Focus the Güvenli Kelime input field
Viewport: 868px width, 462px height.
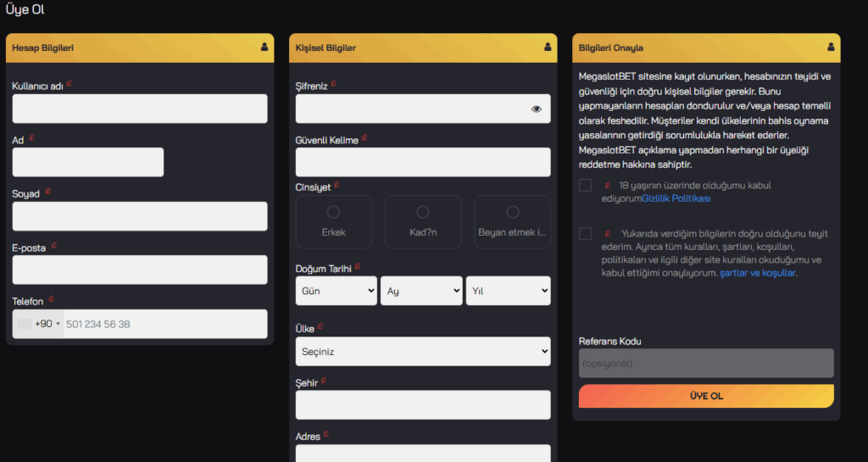pos(423,162)
